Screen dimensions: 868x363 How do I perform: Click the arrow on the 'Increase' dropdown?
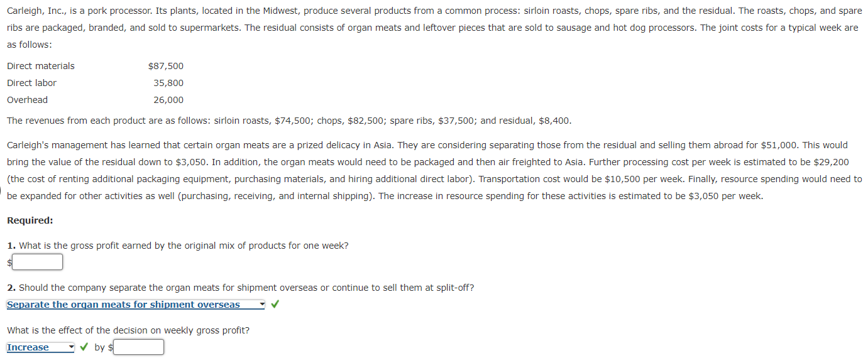tap(70, 347)
